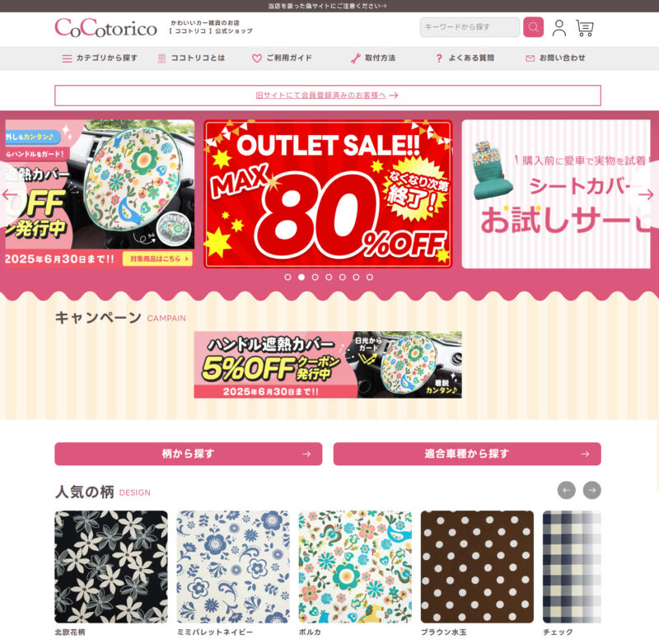Select the third carousel dot indicator
Viewport: 659px width, 644px height.
tap(315, 278)
